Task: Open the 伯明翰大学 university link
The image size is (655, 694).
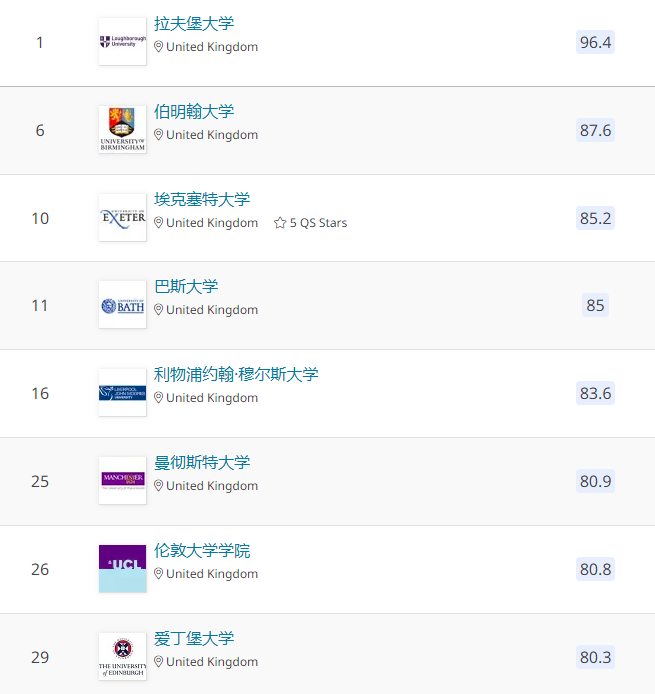Action: 194,112
